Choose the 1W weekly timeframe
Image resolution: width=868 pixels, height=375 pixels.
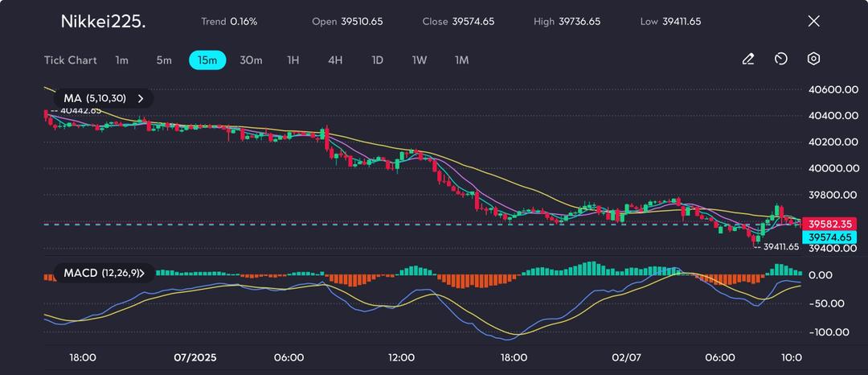pos(420,60)
